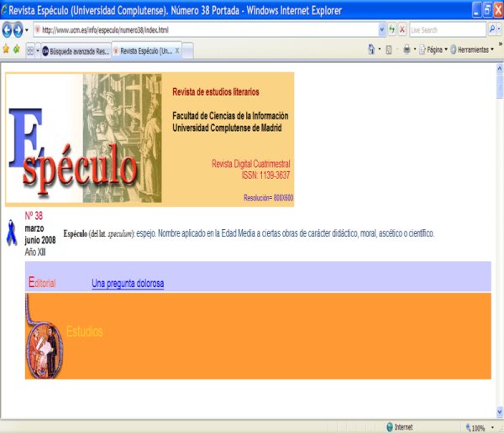Click Add to Favorites star-plus icon
The image size is (504, 433).
click(17, 50)
